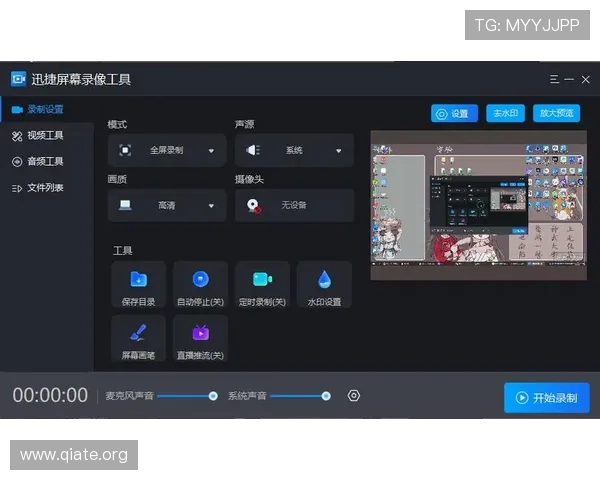Close the recorder window
This screenshot has width=600, height=480.
[585, 80]
